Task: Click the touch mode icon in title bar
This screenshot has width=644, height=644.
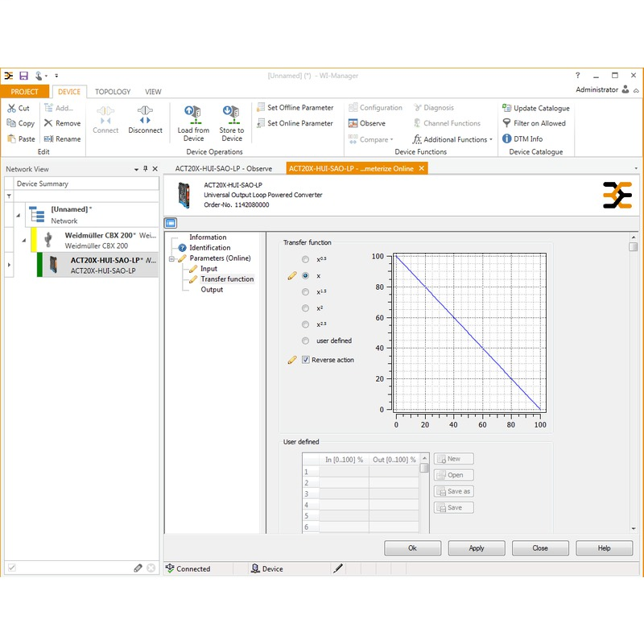Action: (39, 76)
